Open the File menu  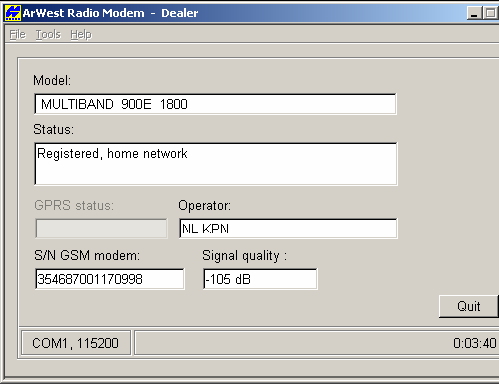(x=17, y=34)
